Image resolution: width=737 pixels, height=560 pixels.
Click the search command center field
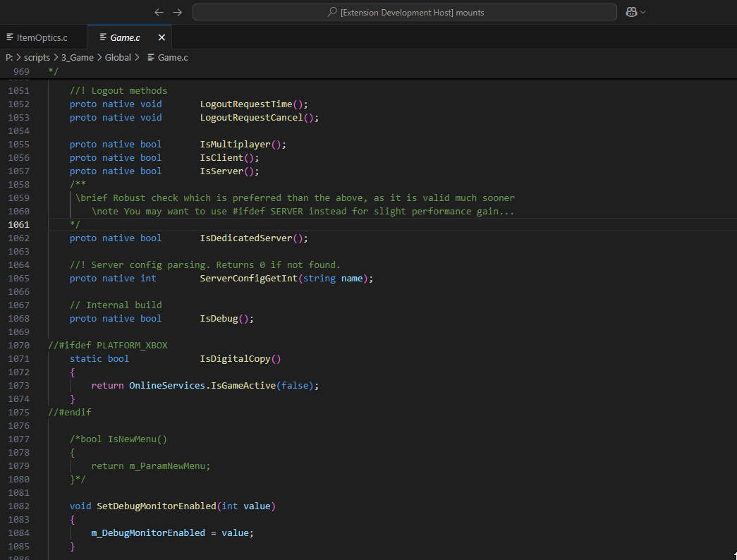point(405,12)
